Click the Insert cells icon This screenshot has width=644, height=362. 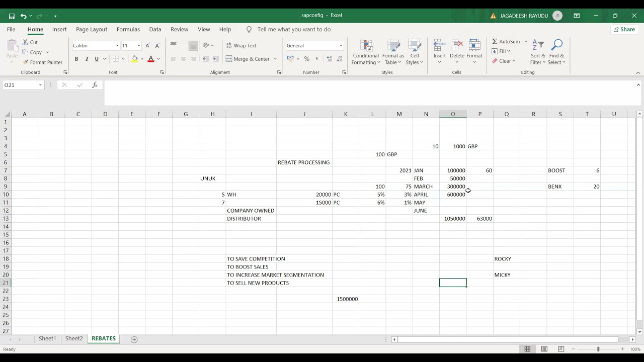pyautogui.click(x=439, y=45)
